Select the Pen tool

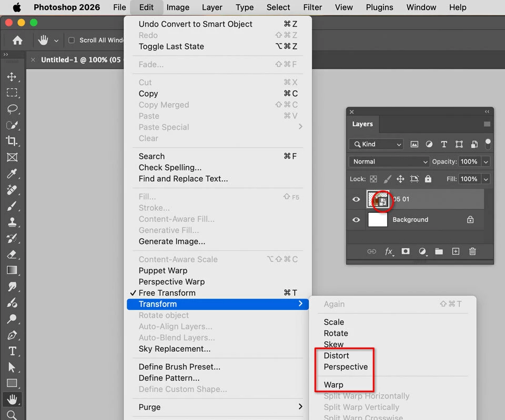pos(12,335)
